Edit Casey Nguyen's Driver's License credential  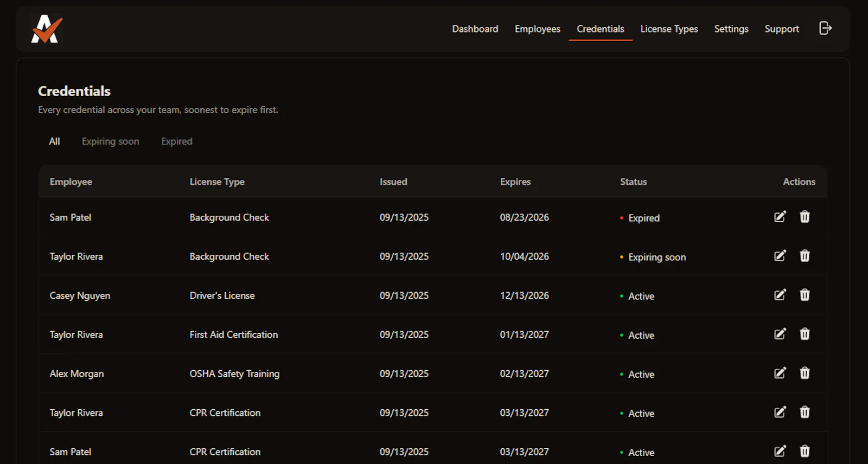780,295
